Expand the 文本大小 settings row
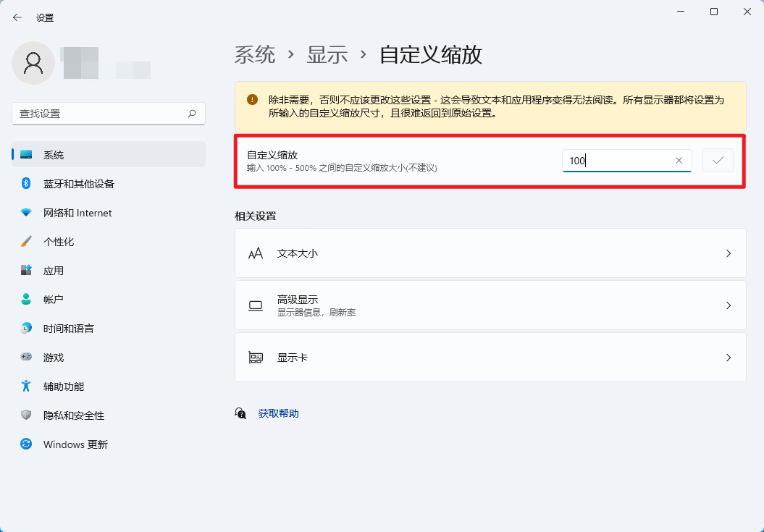Image resolution: width=764 pixels, height=532 pixels. pyautogui.click(x=729, y=253)
